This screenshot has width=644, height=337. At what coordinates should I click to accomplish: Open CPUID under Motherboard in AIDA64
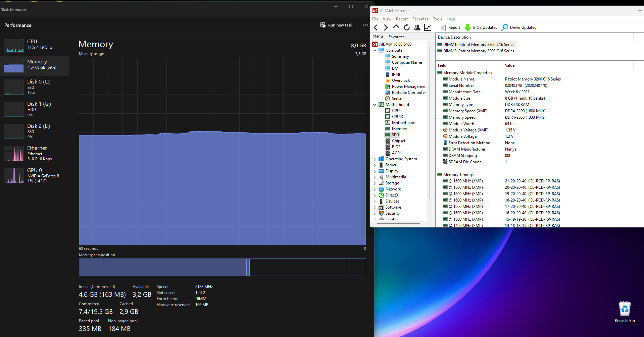[397, 117]
